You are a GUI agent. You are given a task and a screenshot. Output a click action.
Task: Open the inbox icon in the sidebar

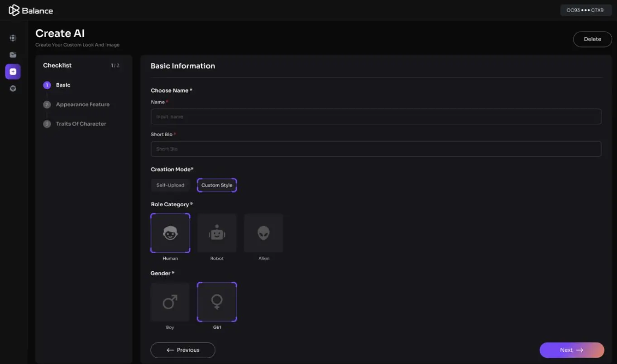tap(13, 54)
